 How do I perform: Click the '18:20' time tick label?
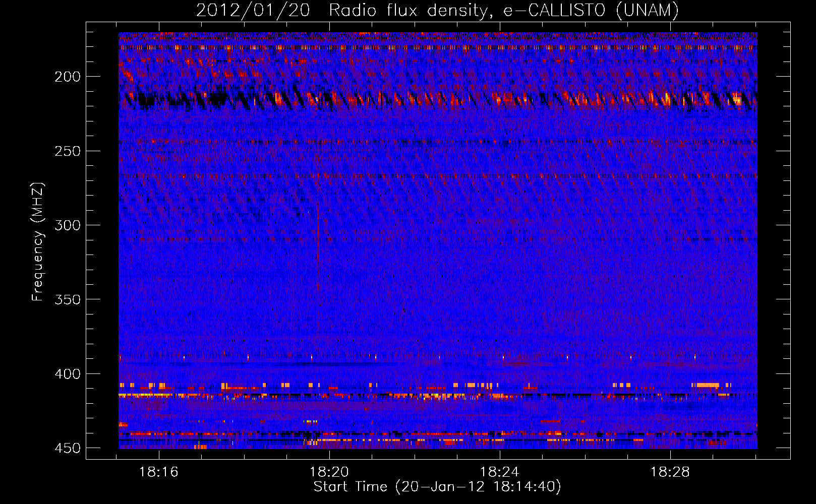click(329, 472)
